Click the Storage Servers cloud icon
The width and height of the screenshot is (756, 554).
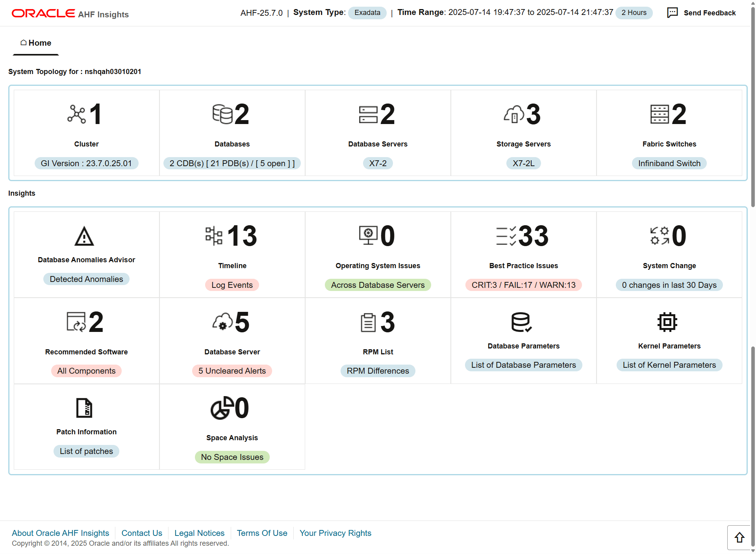pos(514,114)
